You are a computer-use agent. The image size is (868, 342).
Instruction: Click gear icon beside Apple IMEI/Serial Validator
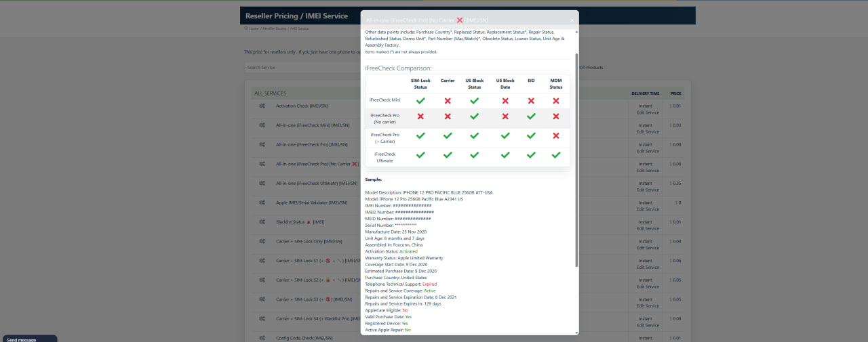pyautogui.click(x=261, y=202)
